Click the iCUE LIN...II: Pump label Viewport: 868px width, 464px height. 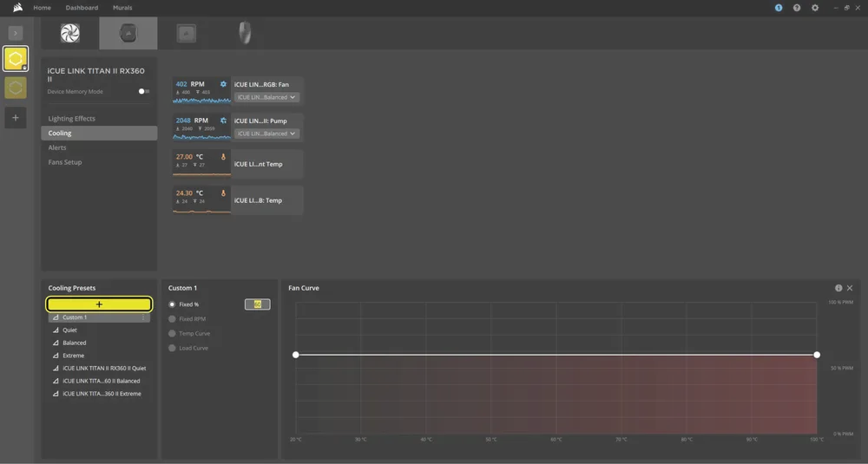[x=260, y=121]
